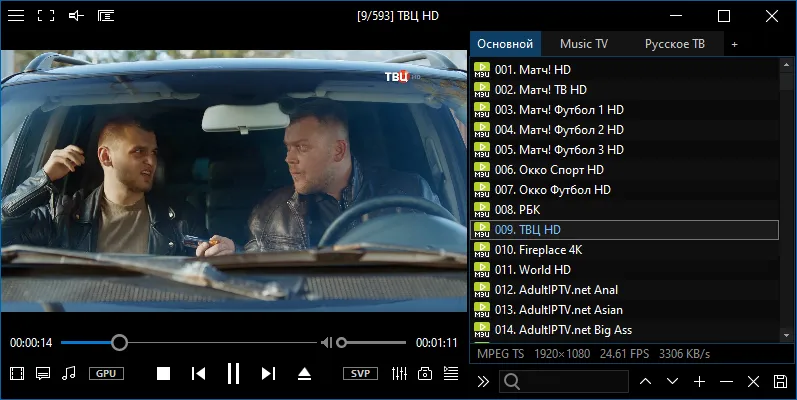The image size is (797, 400).
Task: Stop playback
Action: click(163, 374)
